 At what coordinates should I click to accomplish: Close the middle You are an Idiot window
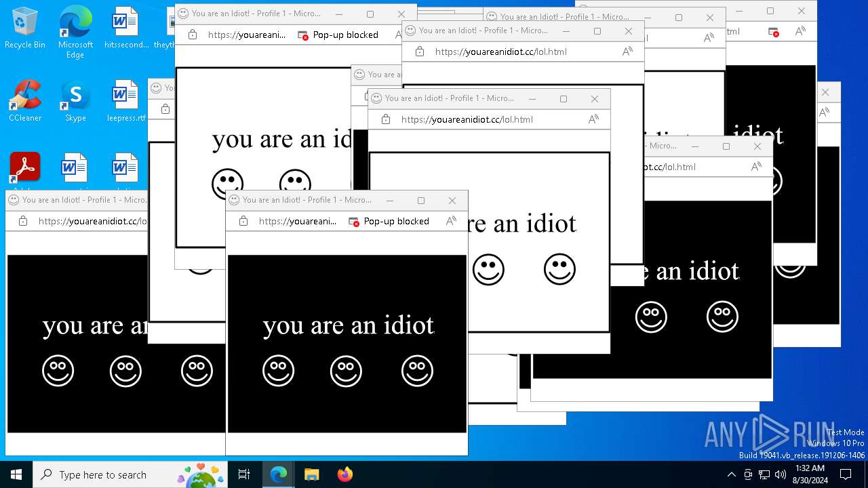595,99
